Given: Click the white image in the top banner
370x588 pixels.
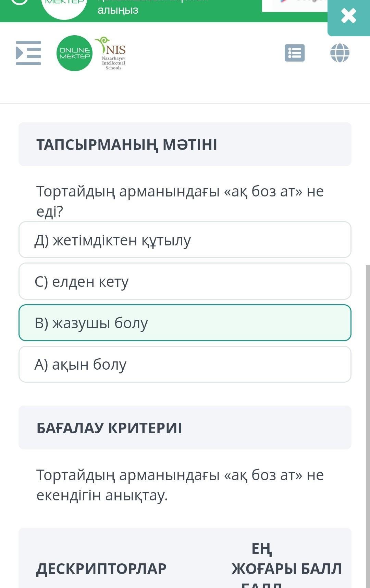Looking at the screenshot, I should pyautogui.click(x=295, y=5).
